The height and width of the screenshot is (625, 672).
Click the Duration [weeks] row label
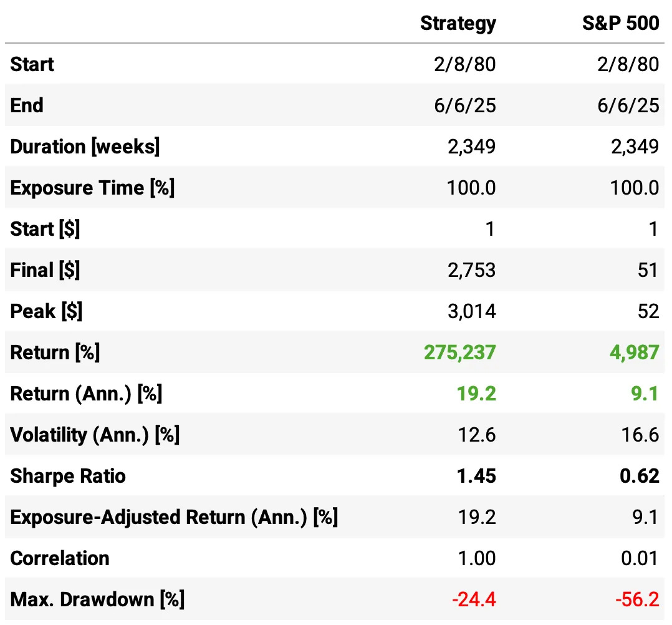85,147
